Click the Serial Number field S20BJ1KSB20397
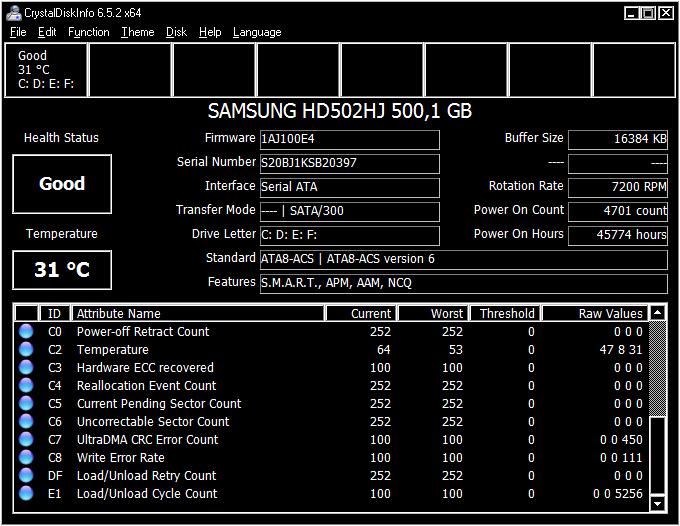The image size is (680, 526). pyautogui.click(x=350, y=163)
